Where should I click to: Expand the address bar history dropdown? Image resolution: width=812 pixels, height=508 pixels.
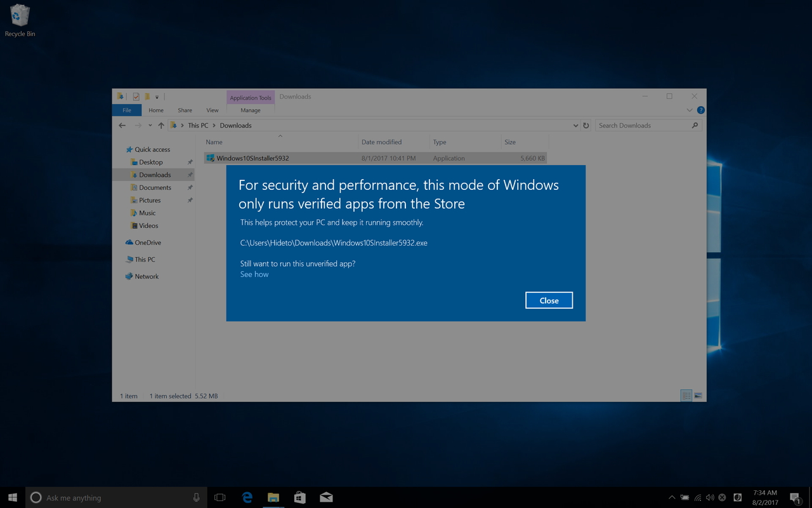(575, 126)
